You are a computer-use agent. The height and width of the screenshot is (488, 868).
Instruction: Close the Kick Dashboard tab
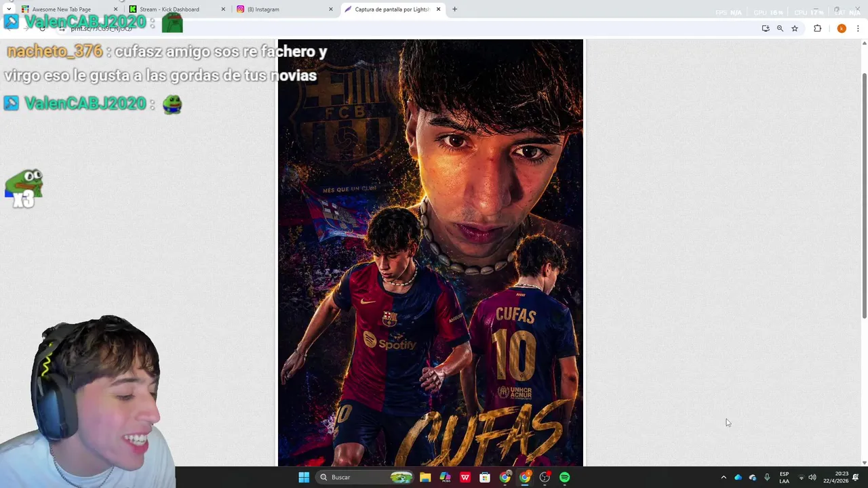click(223, 9)
